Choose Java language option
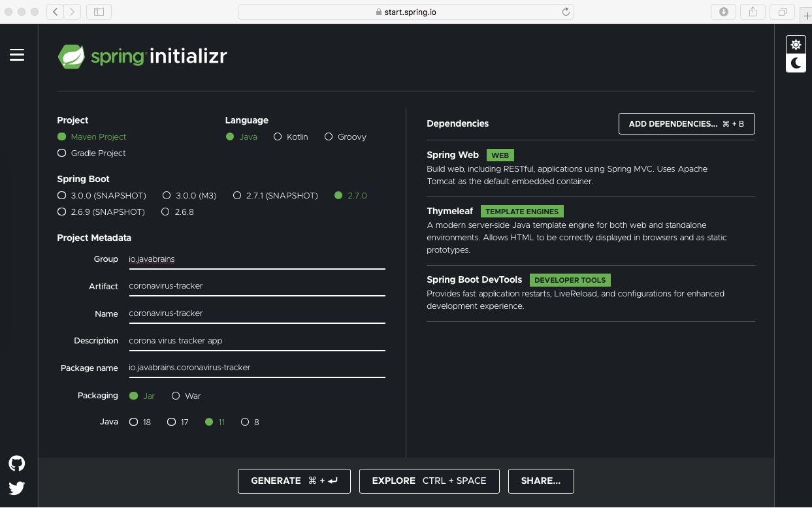 tap(242, 136)
